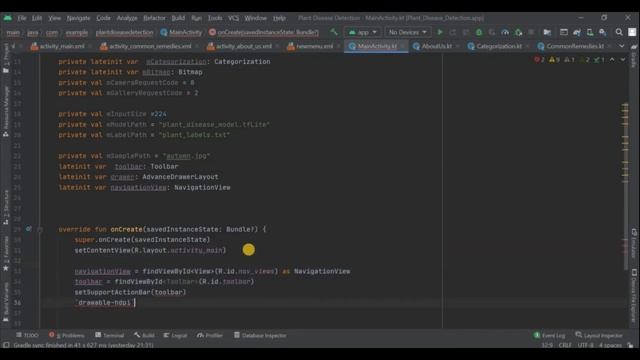The image size is (640, 360).
Task: Click the Project Structure folder icon
Action: [547, 32]
